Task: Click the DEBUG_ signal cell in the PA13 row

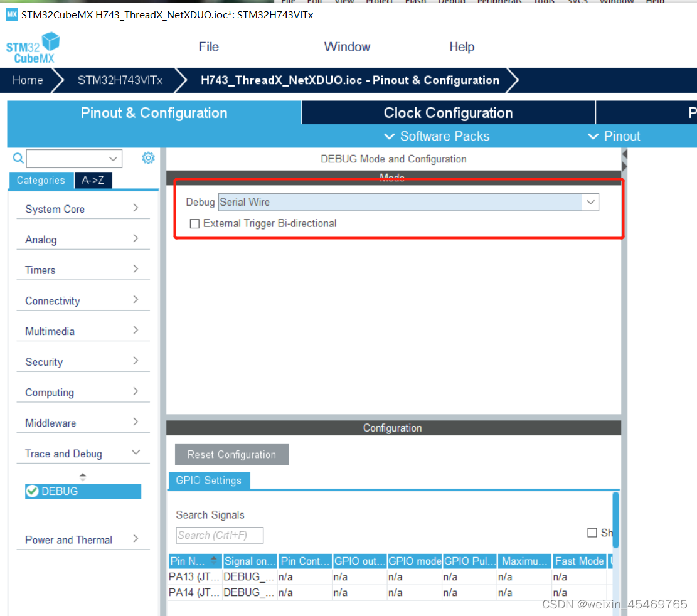Action: (x=249, y=577)
